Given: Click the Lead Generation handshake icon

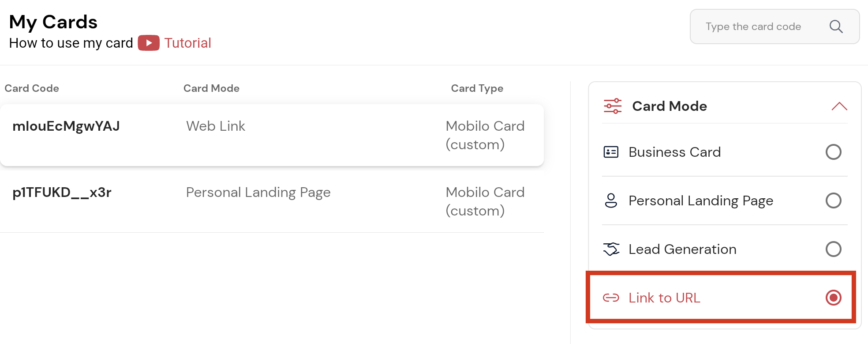Looking at the screenshot, I should tap(611, 249).
